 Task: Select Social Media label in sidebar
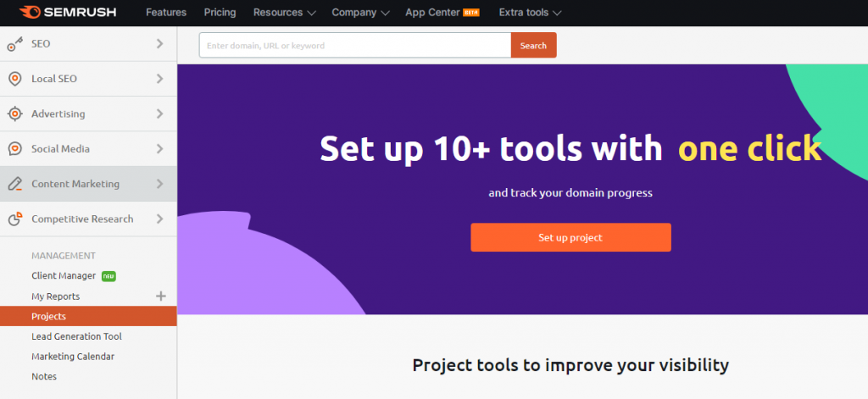click(x=60, y=149)
